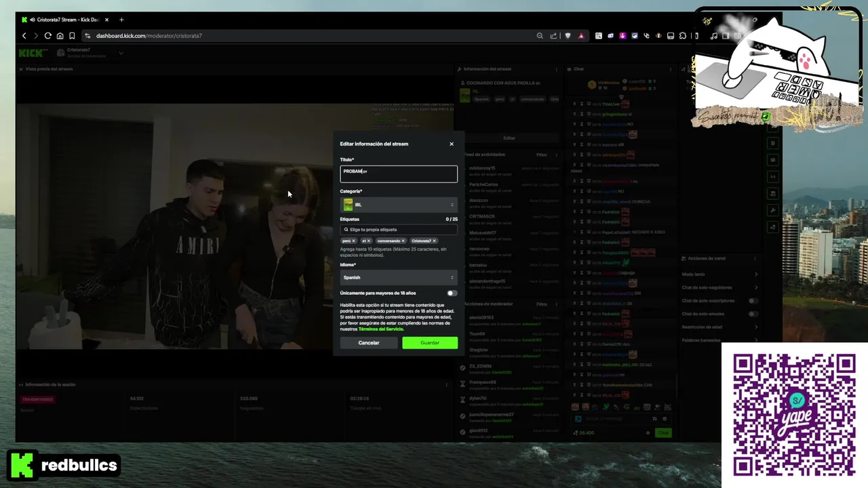This screenshot has height=488, width=868.
Task: Select rubiancoy15 in activity feed
Action: pos(482,168)
